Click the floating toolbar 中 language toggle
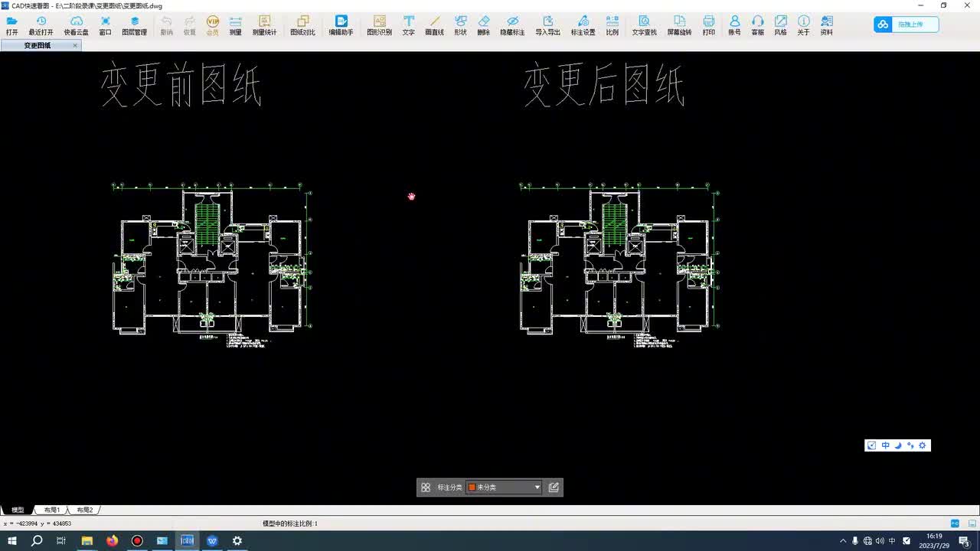Viewport: 980px width, 551px height. coord(885,445)
